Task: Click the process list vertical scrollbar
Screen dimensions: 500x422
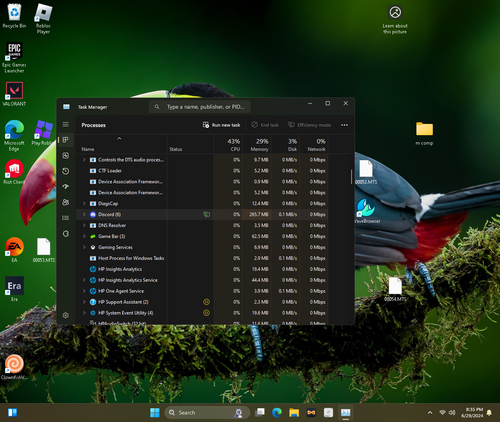Action: (351, 177)
